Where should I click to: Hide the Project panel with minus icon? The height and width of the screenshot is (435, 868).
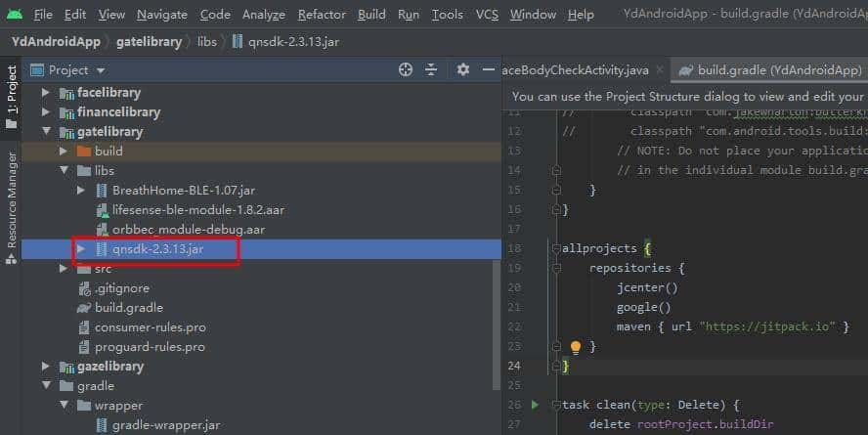point(489,69)
